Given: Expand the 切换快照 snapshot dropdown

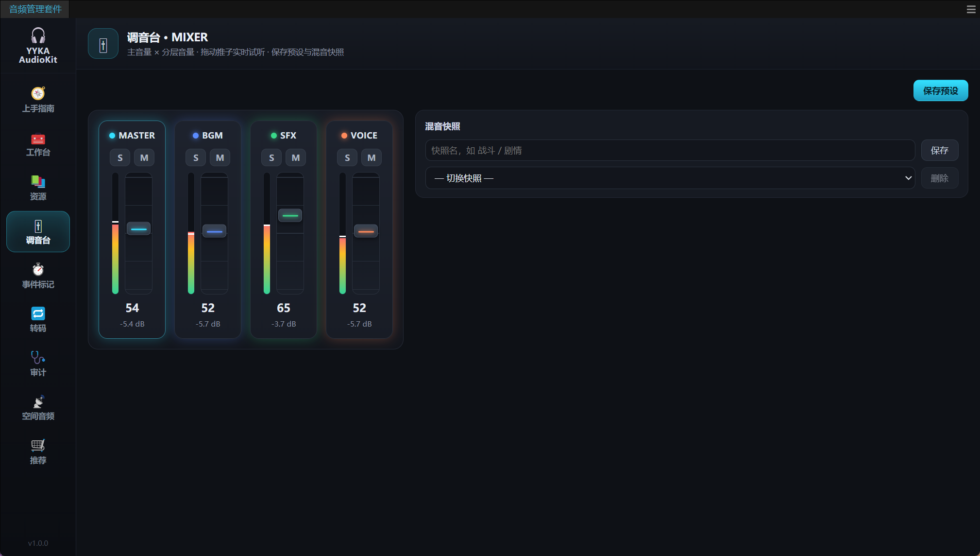Looking at the screenshot, I should 670,178.
